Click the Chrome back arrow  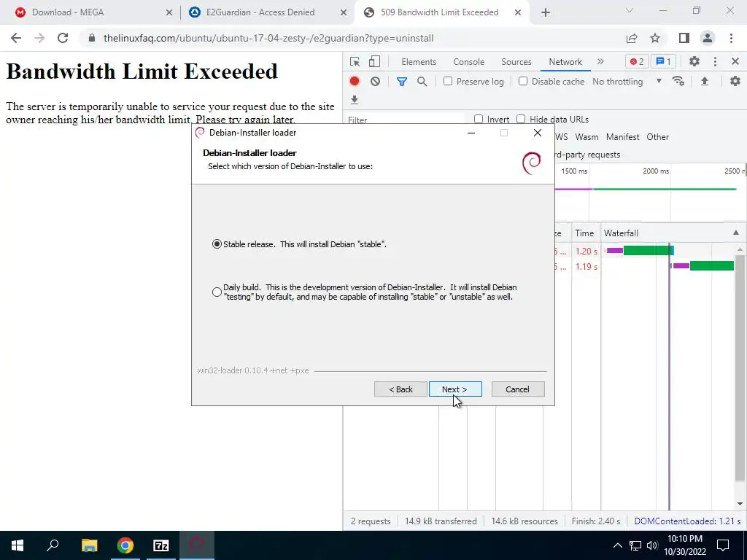click(x=16, y=38)
